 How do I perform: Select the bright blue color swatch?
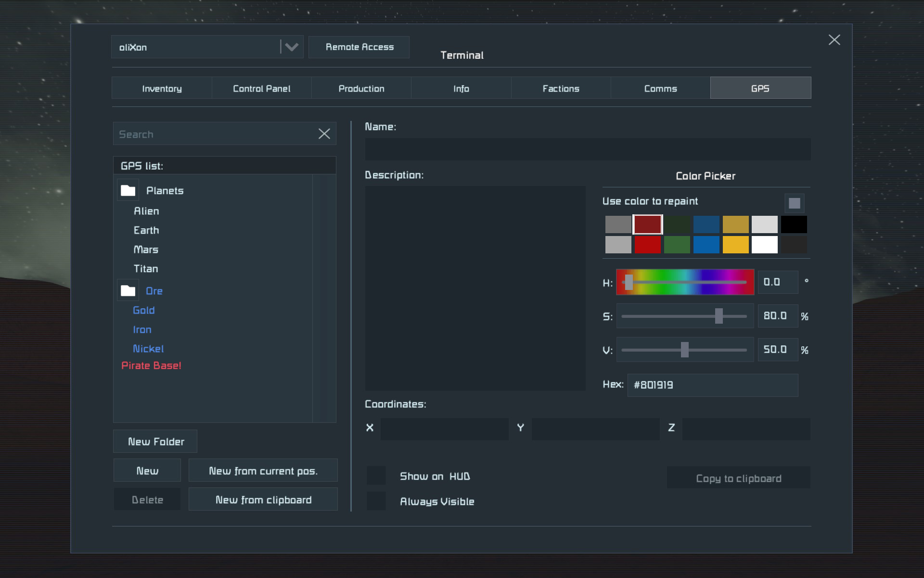[706, 245]
